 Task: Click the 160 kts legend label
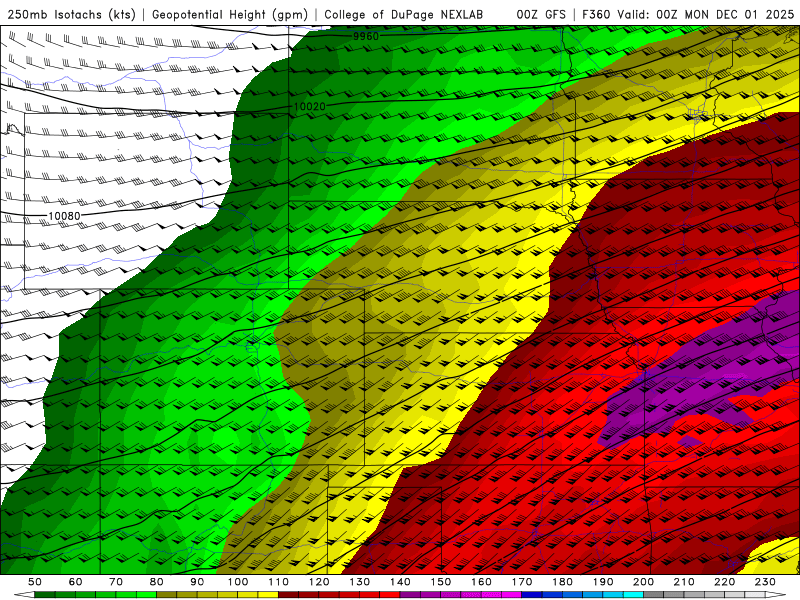[481, 582]
